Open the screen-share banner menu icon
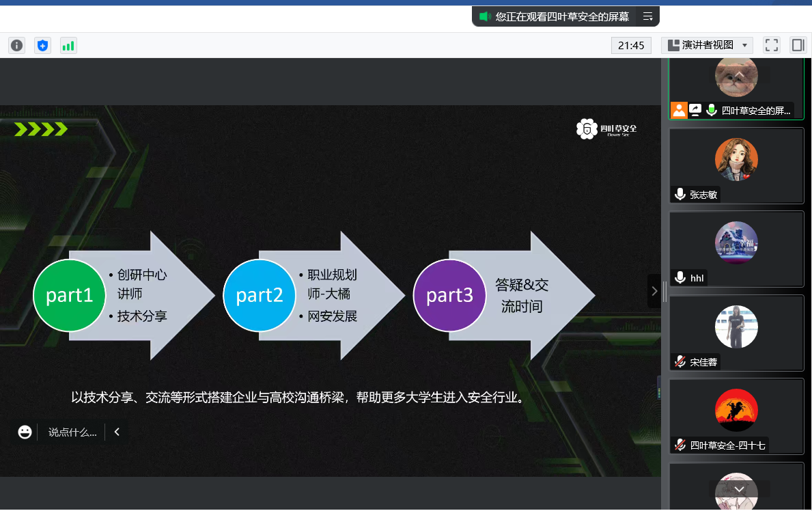 click(647, 16)
